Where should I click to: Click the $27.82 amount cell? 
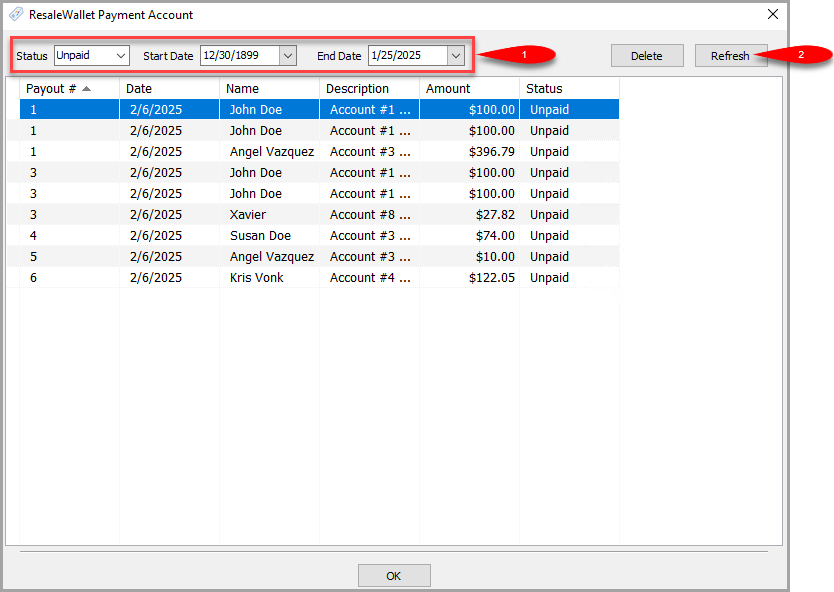pos(469,214)
